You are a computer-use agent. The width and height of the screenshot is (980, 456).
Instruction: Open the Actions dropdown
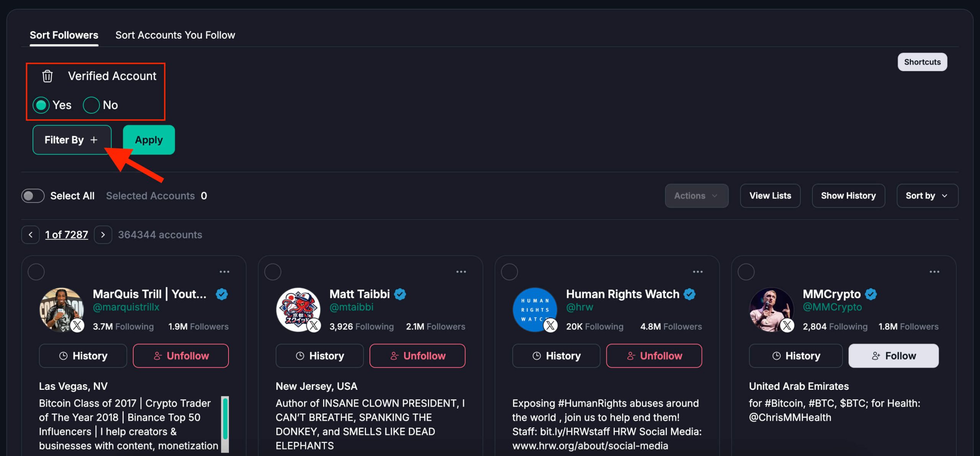tap(696, 196)
